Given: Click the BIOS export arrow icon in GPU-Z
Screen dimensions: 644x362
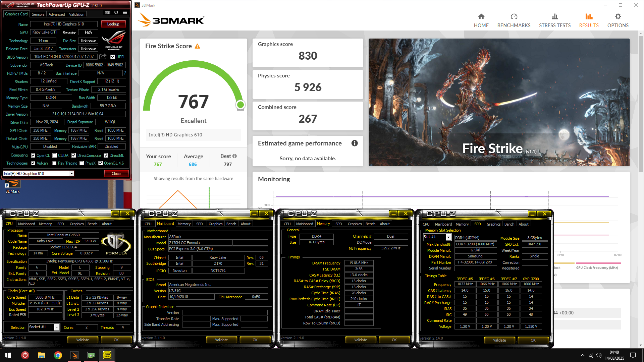Looking at the screenshot, I should tap(103, 57).
